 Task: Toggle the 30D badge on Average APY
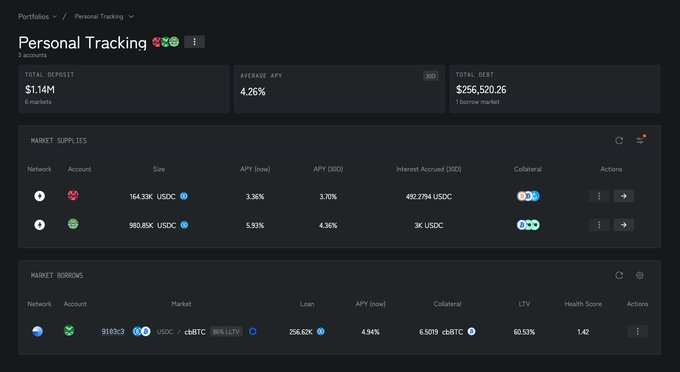point(431,76)
